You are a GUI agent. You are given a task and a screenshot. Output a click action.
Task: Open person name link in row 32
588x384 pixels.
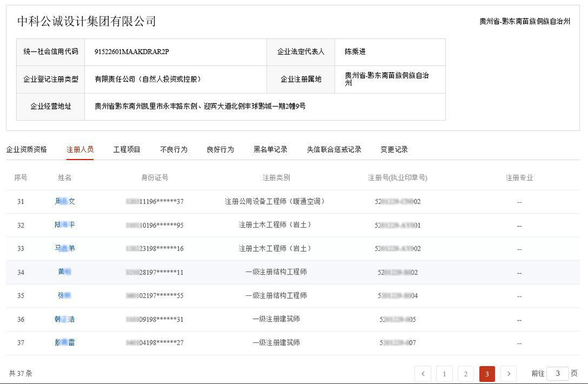click(65, 225)
